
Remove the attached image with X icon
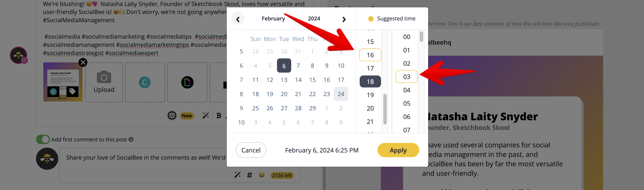pos(83,62)
